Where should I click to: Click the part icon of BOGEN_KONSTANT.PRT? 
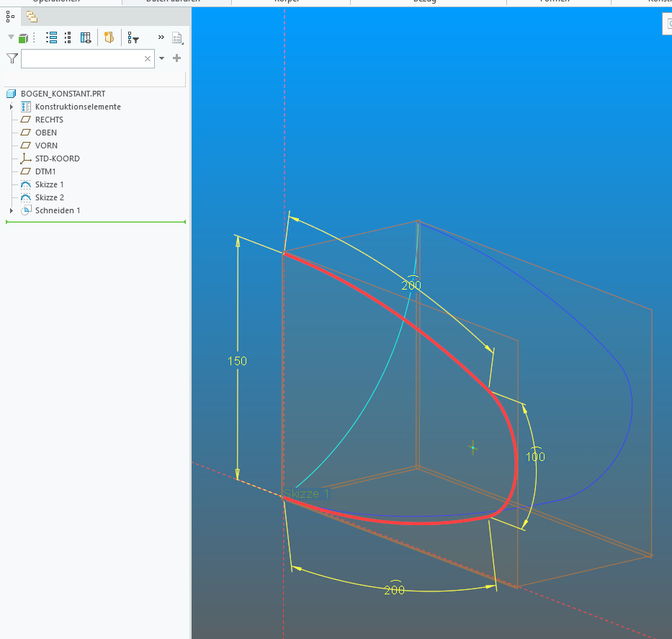click(12, 94)
